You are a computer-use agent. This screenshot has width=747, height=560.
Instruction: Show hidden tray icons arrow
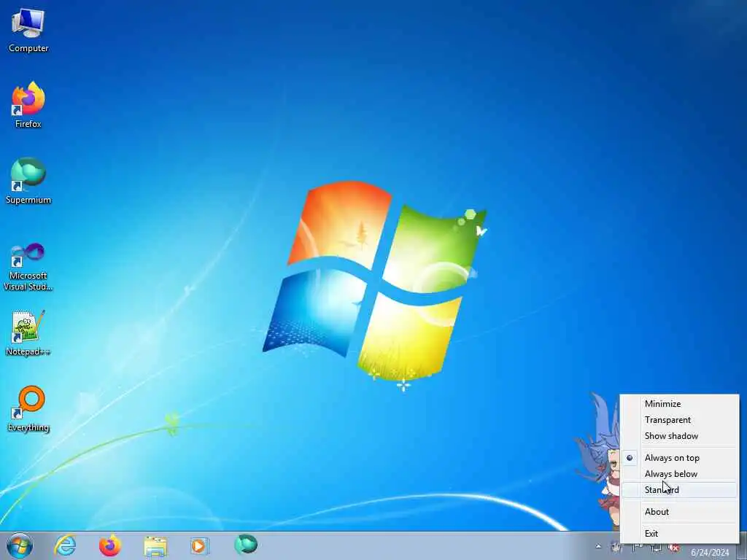598,547
